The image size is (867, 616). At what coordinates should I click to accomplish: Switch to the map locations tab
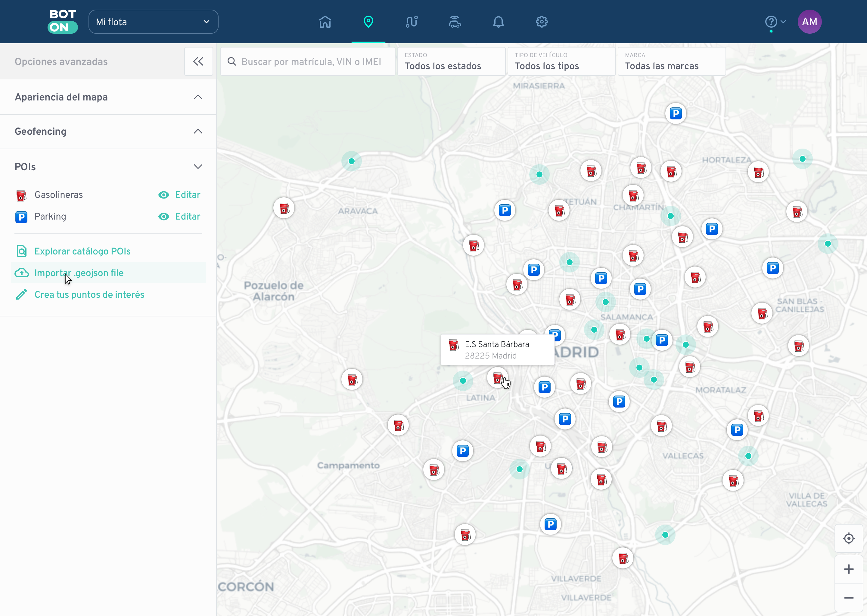[x=368, y=22]
